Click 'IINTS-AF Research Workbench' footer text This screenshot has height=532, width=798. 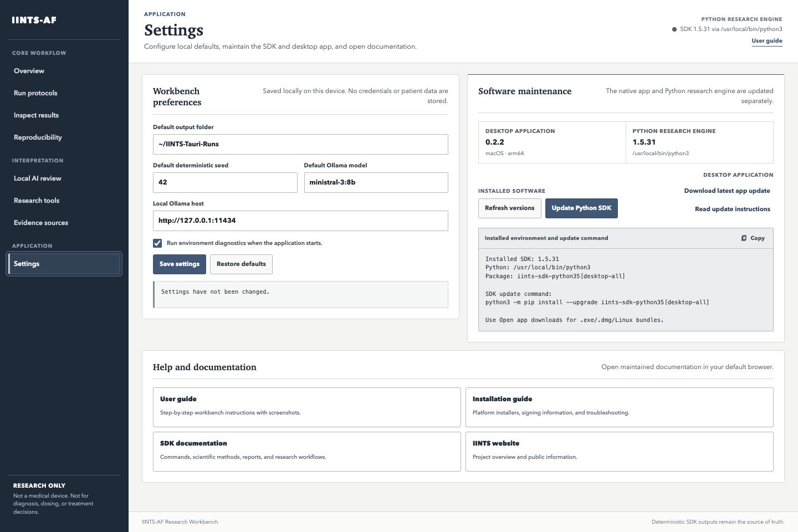coord(180,522)
